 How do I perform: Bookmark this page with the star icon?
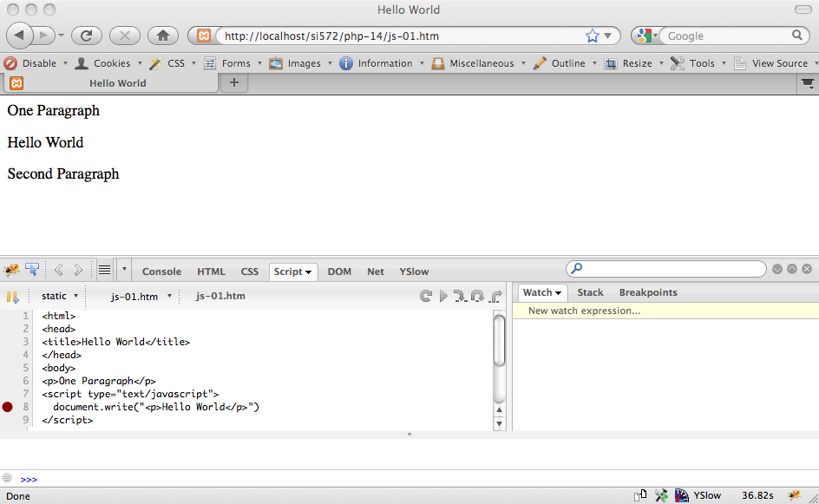(593, 36)
